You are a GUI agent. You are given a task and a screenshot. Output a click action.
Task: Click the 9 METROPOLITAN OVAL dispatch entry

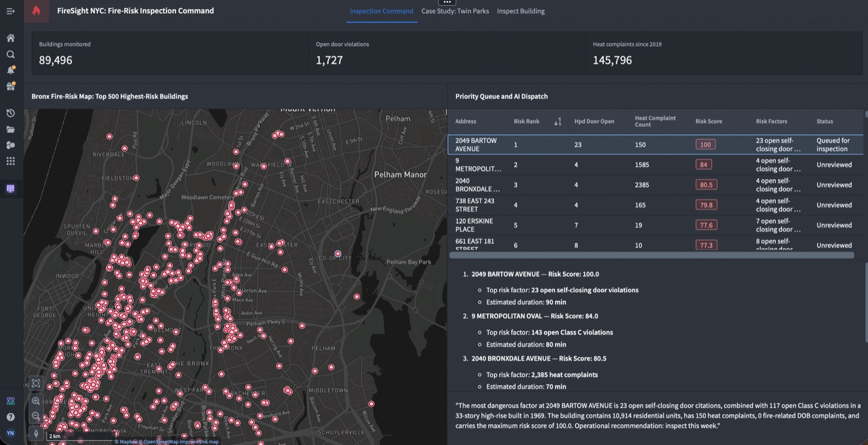(535, 316)
